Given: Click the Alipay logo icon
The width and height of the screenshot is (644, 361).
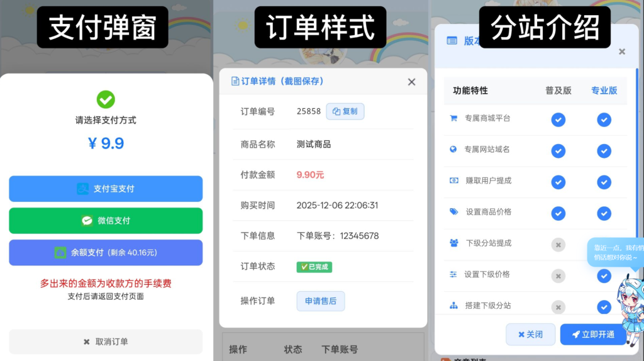Looking at the screenshot, I should pos(82,189).
